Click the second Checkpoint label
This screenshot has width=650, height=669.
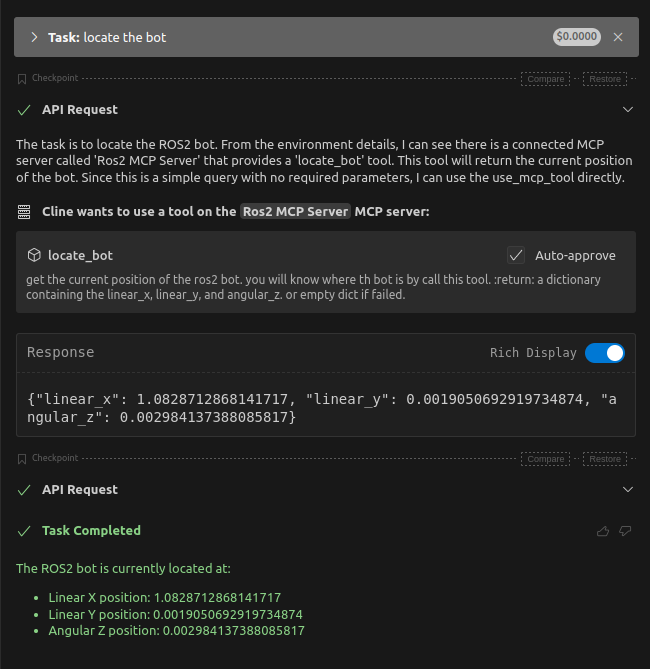[x=55, y=458]
